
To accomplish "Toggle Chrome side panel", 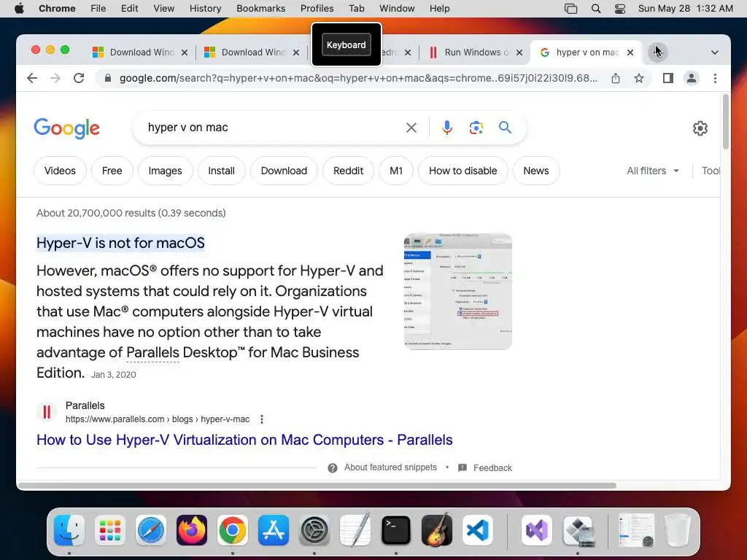I will pyautogui.click(x=668, y=78).
